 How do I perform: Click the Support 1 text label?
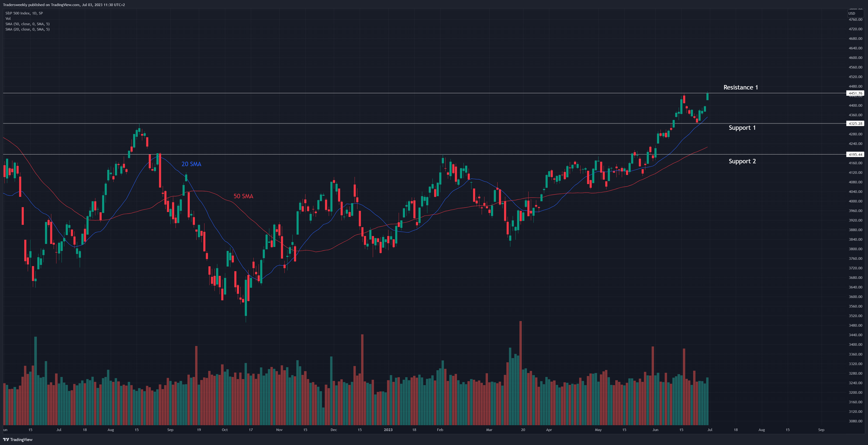point(742,128)
